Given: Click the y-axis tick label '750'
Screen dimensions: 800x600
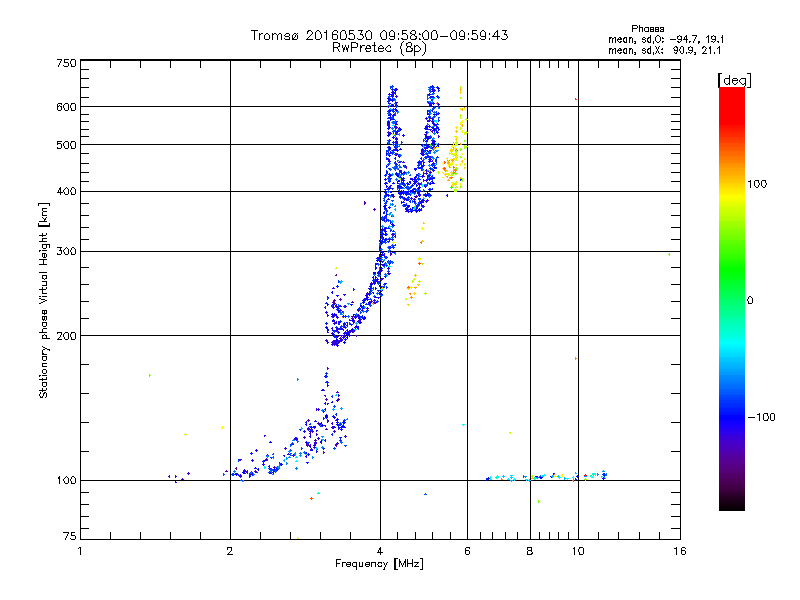Looking at the screenshot, I should click(66, 63).
